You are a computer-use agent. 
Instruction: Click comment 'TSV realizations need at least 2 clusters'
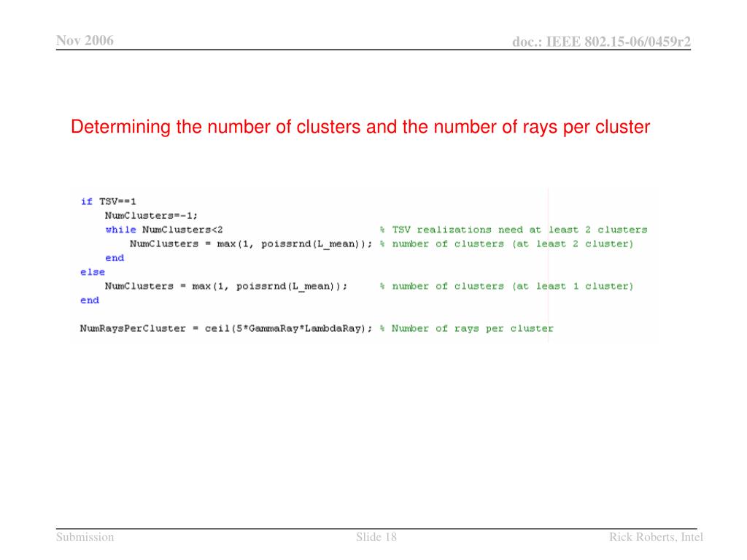pyautogui.click(x=514, y=230)
